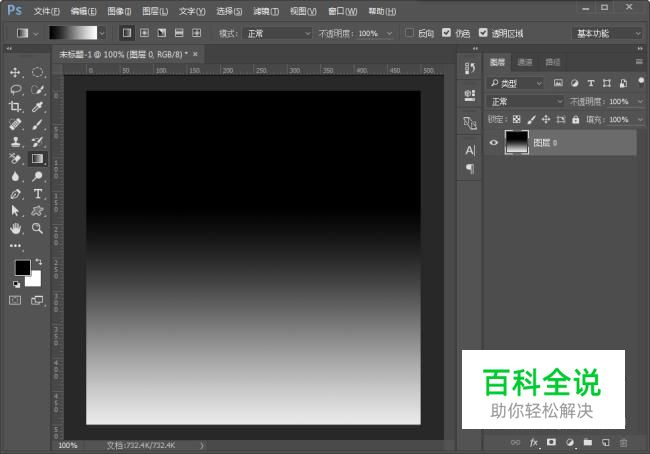This screenshot has width=650, height=454.
Task: Open the 图像(I) menu
Action: (x=119, y=11)
